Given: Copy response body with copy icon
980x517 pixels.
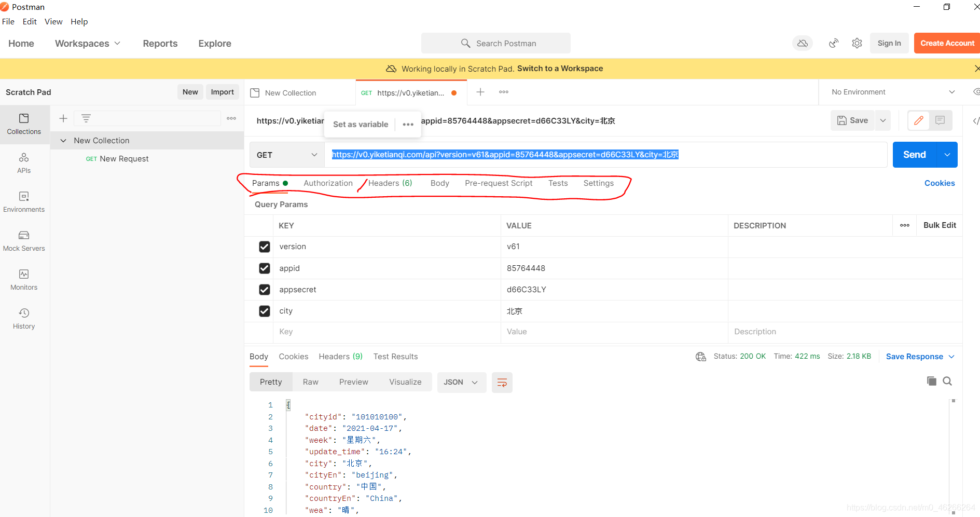Looking at the screenshot, I should tap(932, 381).
